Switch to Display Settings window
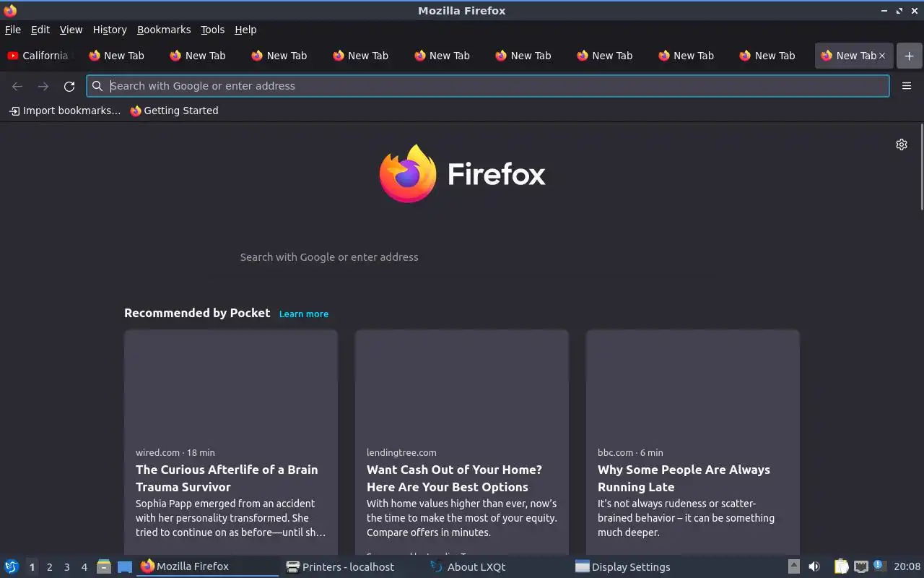The height and width of the screenshot is (578, 924). [x=643, y=566]
